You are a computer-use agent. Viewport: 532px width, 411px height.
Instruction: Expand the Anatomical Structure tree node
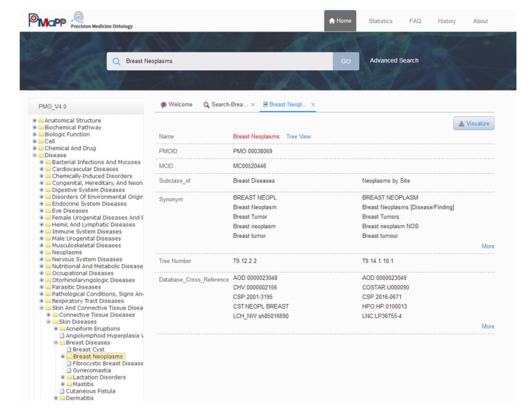(35, 121)
